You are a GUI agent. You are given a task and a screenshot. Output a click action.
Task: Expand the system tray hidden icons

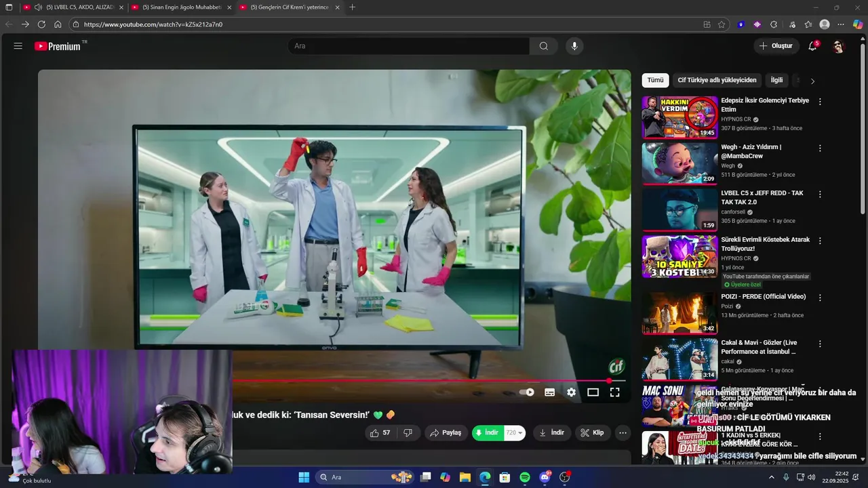(x=771, y=477)
